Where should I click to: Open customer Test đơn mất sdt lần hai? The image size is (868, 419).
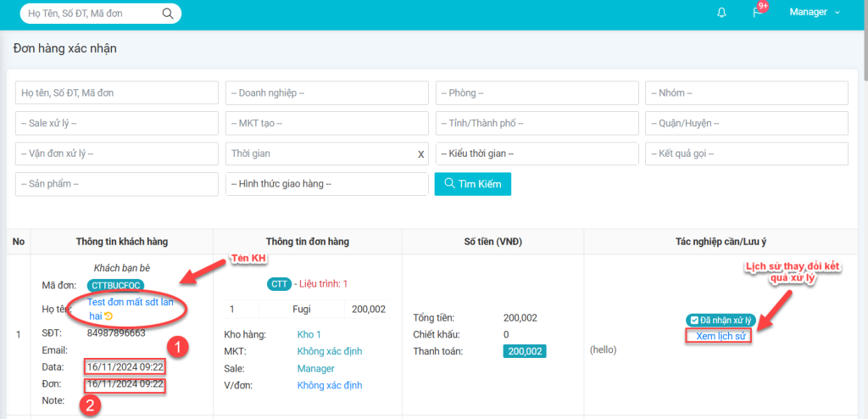tap(129, 302)
